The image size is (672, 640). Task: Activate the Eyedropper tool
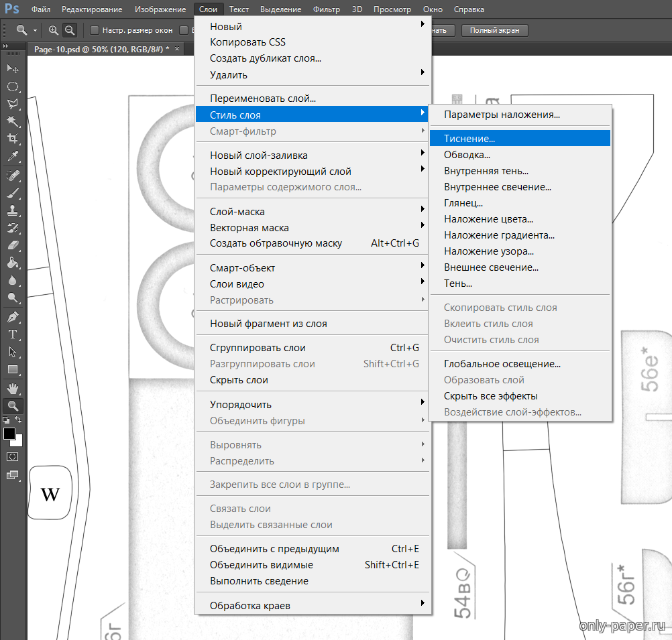coord(12,157)
